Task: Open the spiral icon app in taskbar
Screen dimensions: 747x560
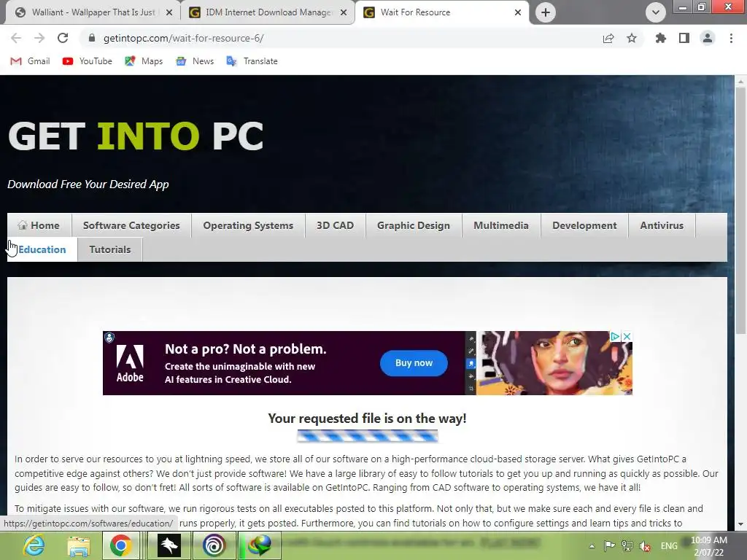Action: pos(214,545)
